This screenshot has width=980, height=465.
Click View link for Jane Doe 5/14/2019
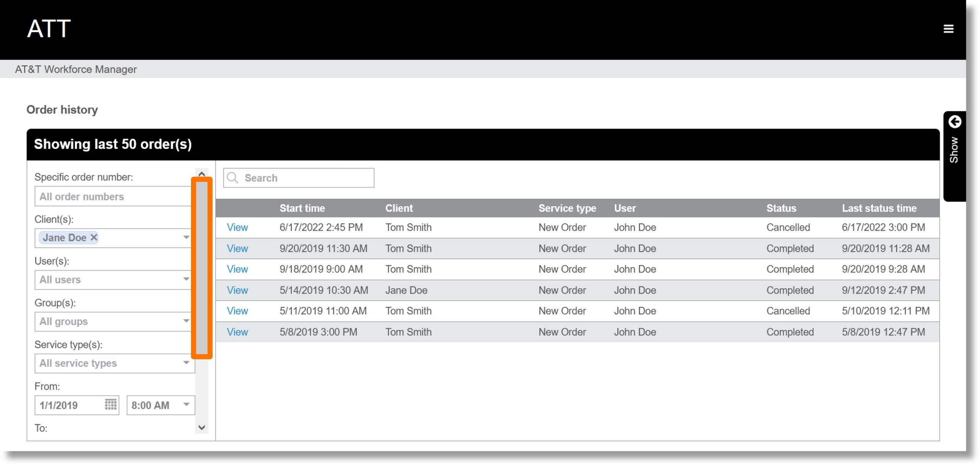tap(236, 289)
